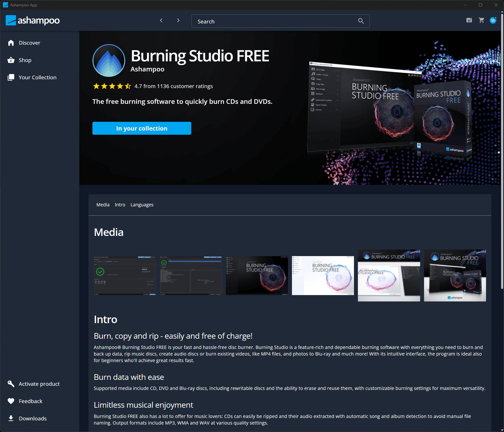The image size is (504, 432).
Task: Go forward with the right arrow
Action: 178,21
